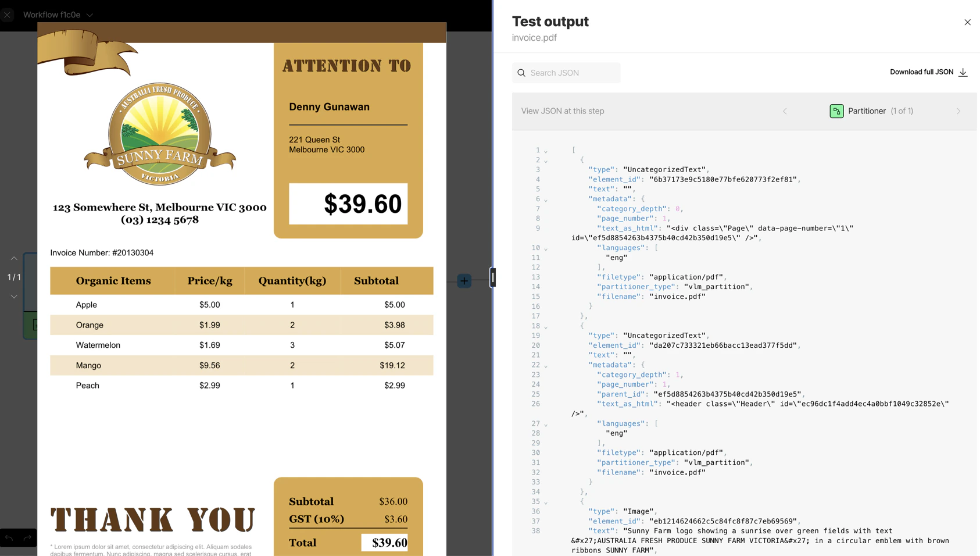980x556 pixels.
Task: Click the Apple row item name
Action: coord(87,305)
